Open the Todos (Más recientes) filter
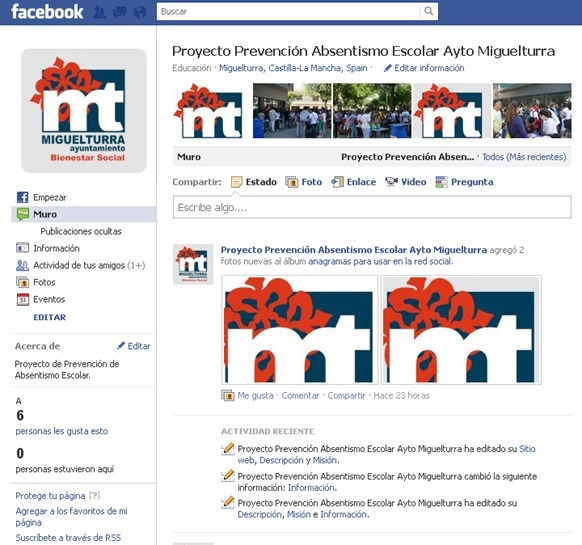This screenshot has height=545, width=582. tap(524, 157)
